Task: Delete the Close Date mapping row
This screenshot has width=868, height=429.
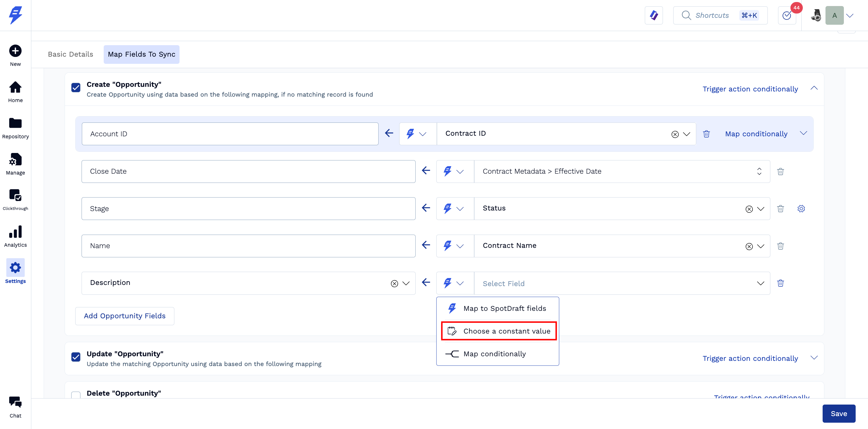Action: (780, 171)
